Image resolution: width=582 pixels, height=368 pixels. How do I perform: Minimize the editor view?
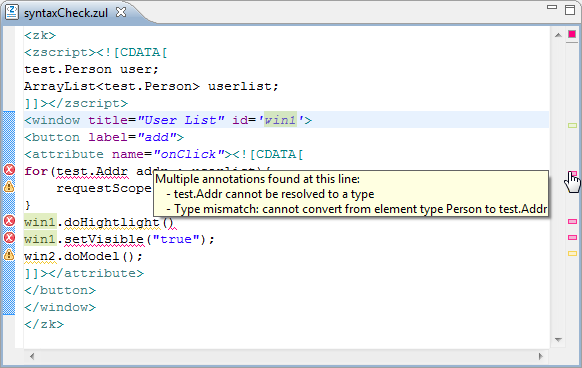point(552,7)
